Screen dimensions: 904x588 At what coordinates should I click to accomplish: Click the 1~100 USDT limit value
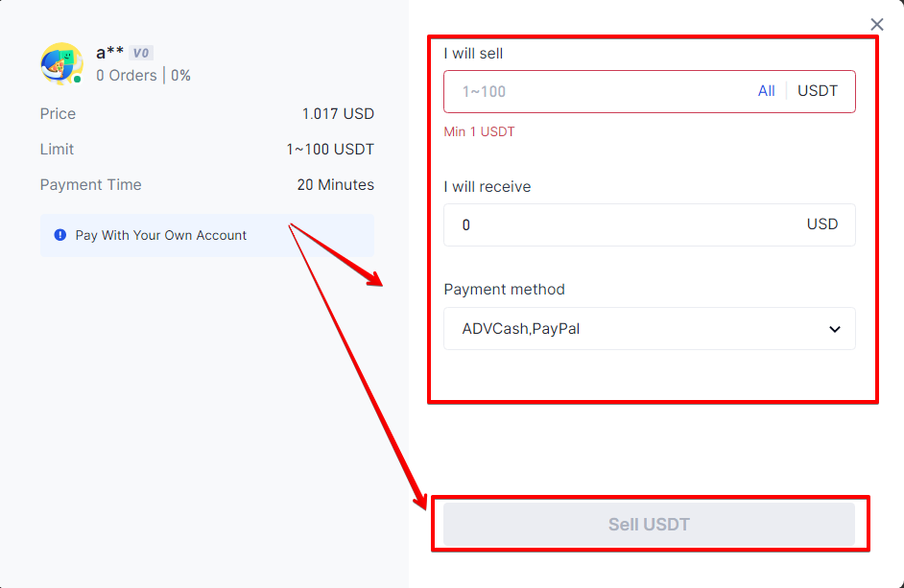click(x=330, y=150)
